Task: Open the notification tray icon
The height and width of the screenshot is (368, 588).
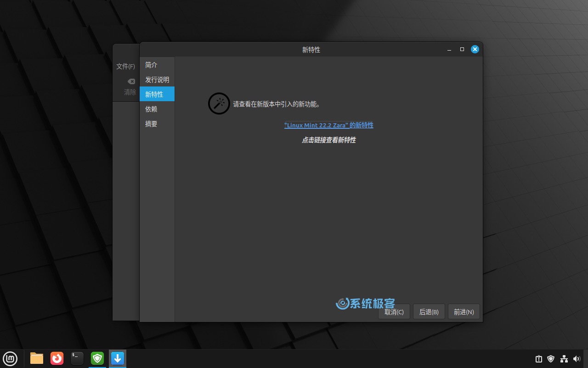Action: point(539,359)
